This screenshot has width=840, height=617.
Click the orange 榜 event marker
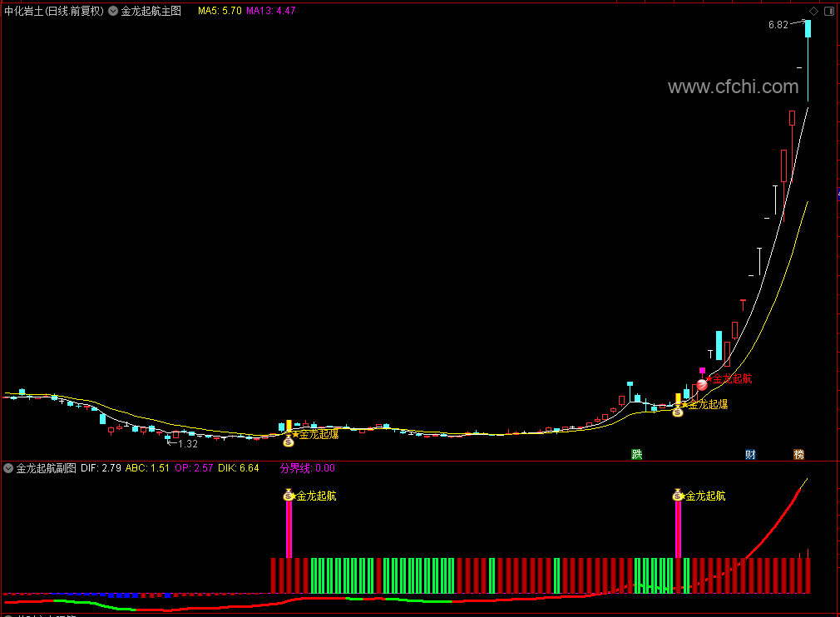click(x=798, y=455)
